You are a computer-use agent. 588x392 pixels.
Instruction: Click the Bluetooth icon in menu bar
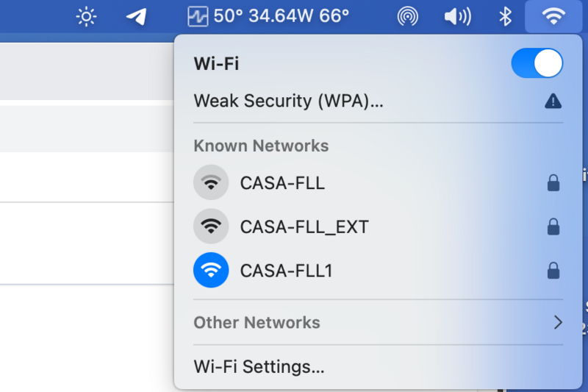coord(505,16)
